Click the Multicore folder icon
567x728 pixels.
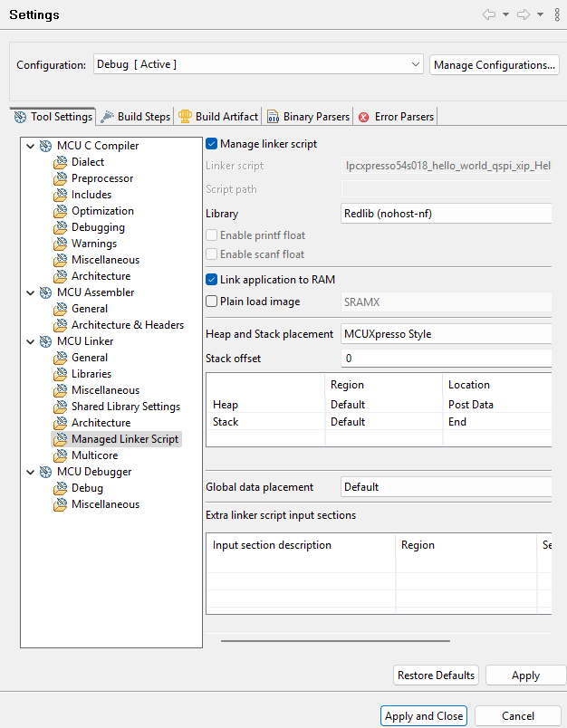coord(60,455)
